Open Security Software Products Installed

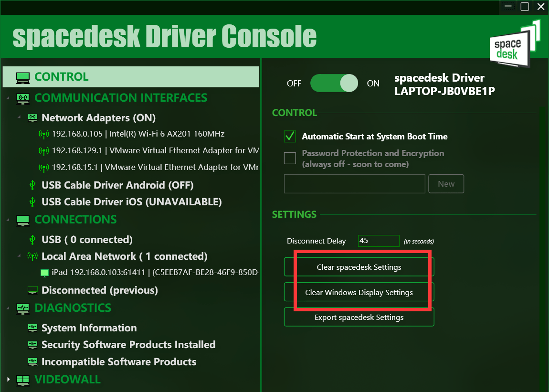coord(128,345)
